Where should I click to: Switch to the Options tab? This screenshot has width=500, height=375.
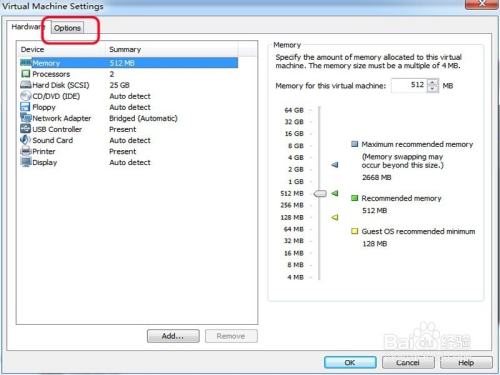click(x=67, y=28)
